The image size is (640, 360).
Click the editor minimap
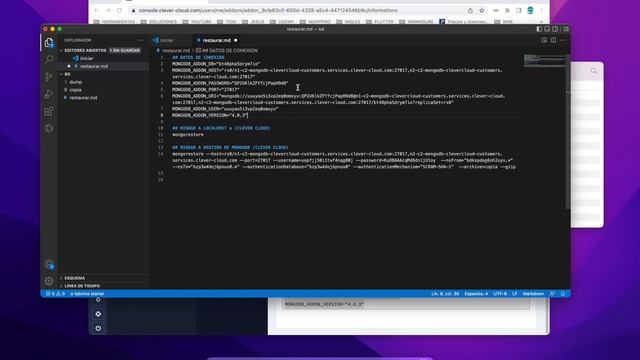[x=544, y=61]
